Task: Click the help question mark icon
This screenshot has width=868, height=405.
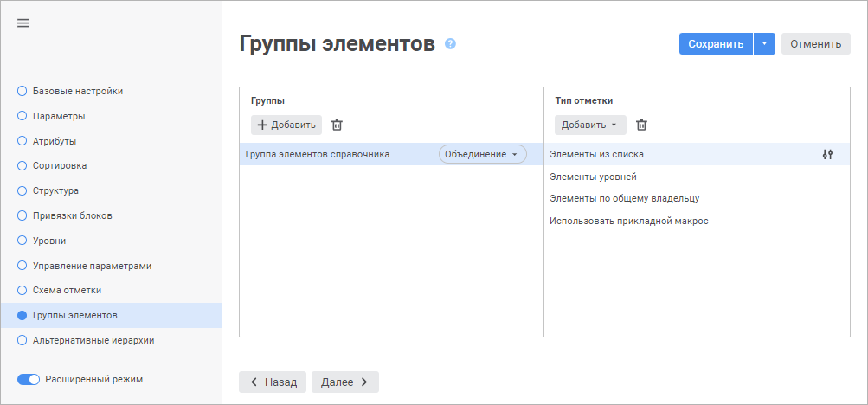Action: click(450, 43)
